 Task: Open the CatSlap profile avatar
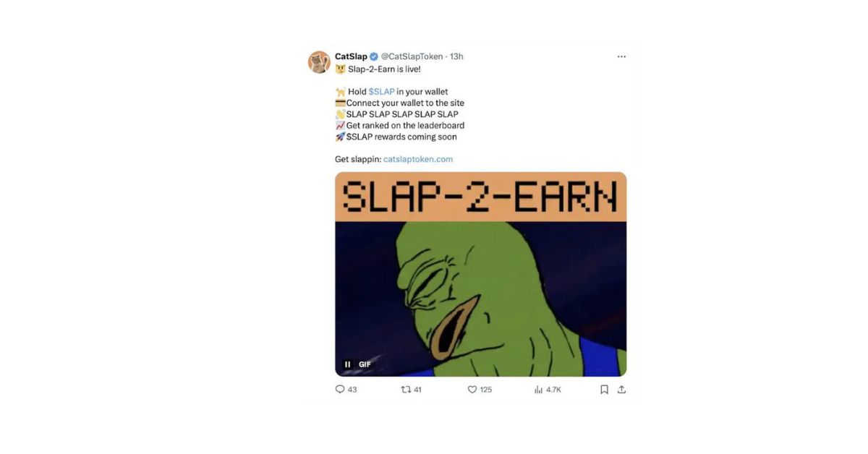(319, 62)
